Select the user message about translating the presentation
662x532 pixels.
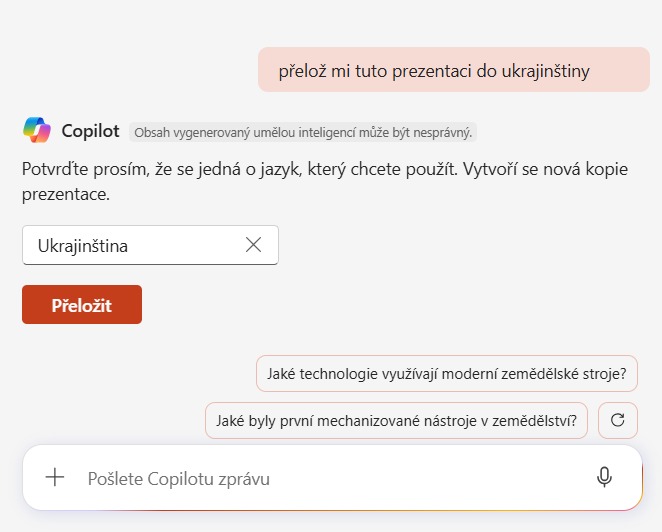point(454,70)
